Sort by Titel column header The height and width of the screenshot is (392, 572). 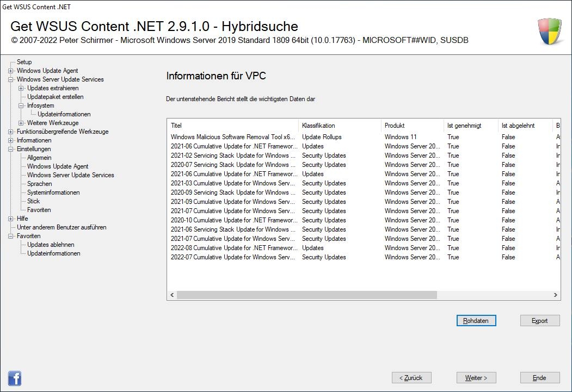233,126
